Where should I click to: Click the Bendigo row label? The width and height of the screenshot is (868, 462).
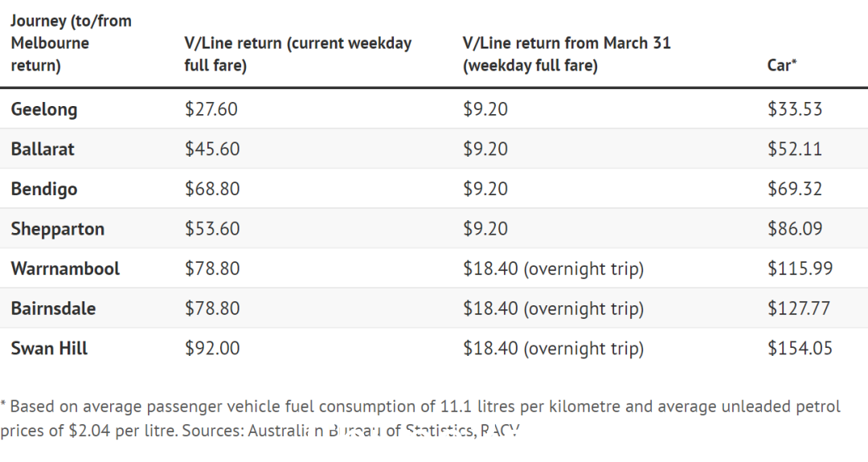(44, 190)
